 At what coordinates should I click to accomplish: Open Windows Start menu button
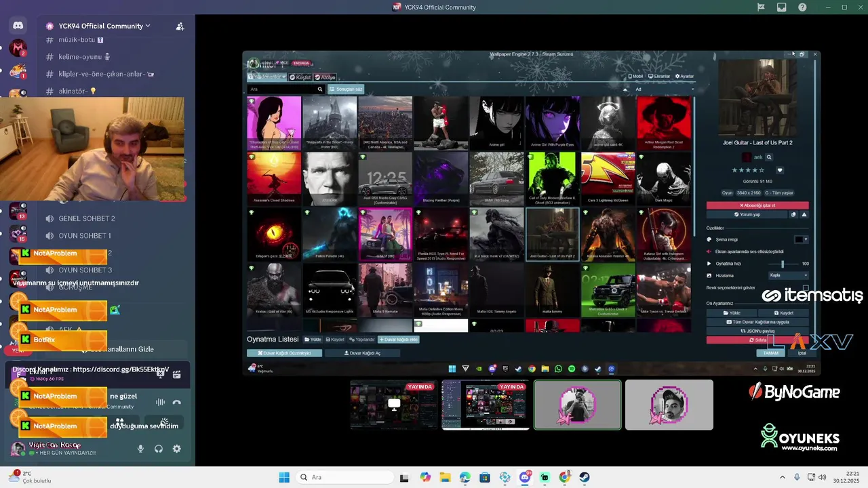(x=284, y=477)
